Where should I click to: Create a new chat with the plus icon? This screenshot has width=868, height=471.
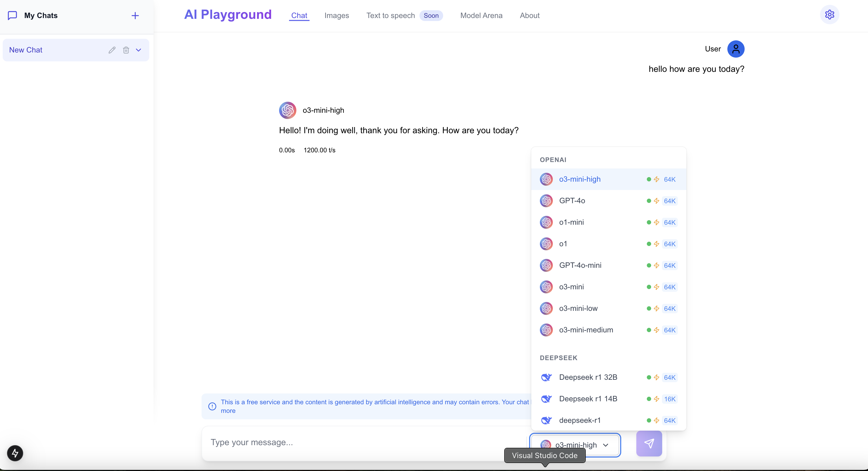point(135,16)
